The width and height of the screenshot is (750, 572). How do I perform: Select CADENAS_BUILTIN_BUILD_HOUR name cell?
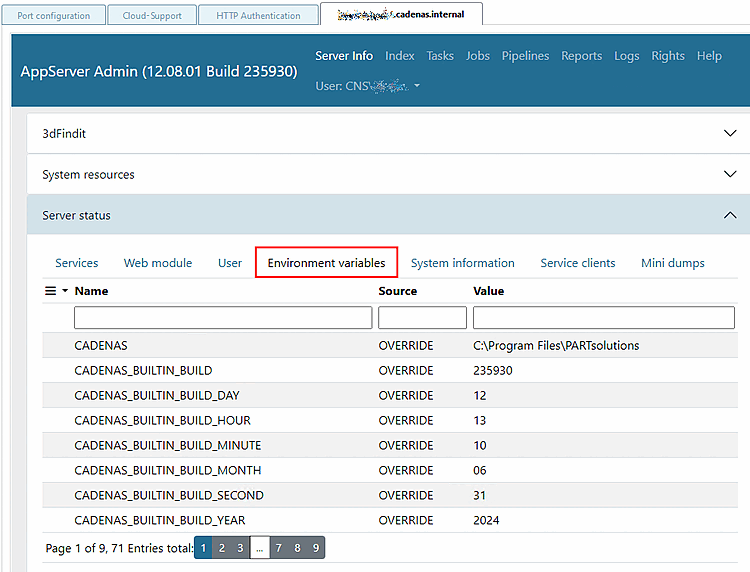(x=162, y=420)
